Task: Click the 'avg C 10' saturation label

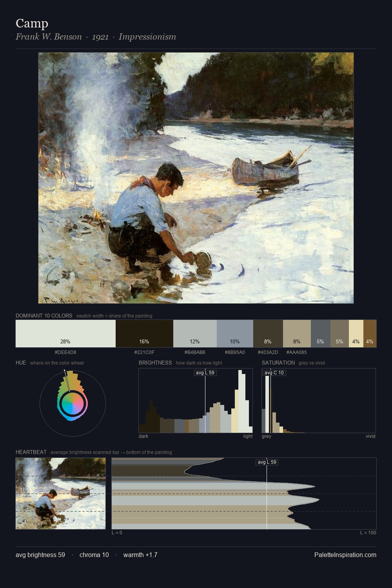Action: tap(274, 373)
